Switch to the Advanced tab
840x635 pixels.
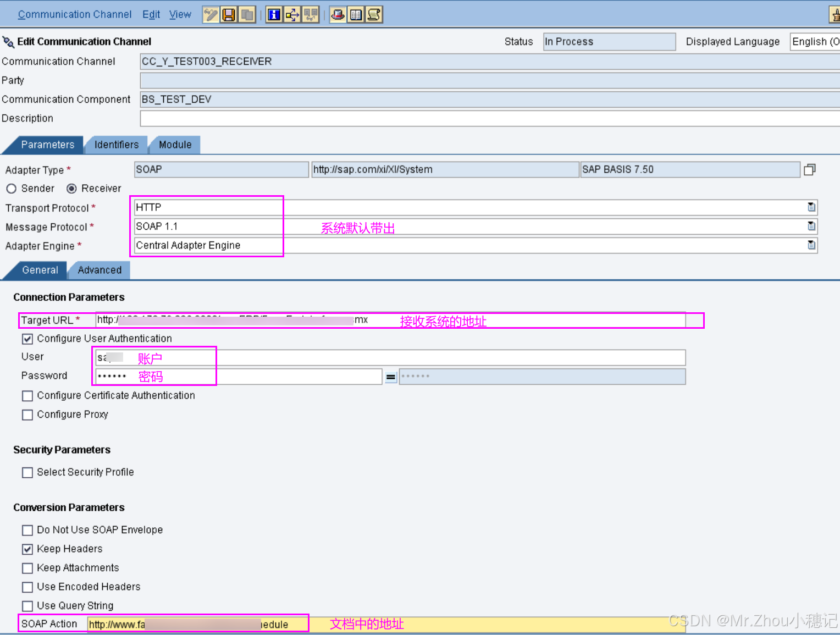click(x=99, y=270)
